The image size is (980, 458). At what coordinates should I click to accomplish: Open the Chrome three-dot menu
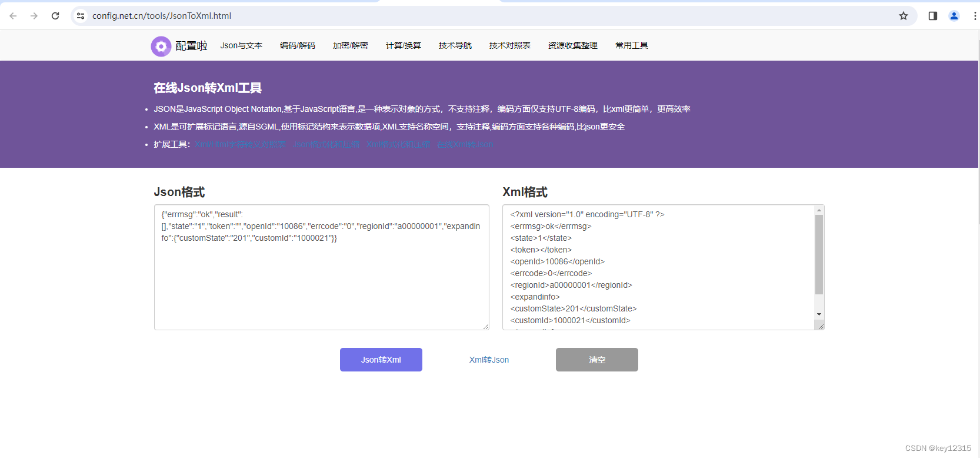975,16
